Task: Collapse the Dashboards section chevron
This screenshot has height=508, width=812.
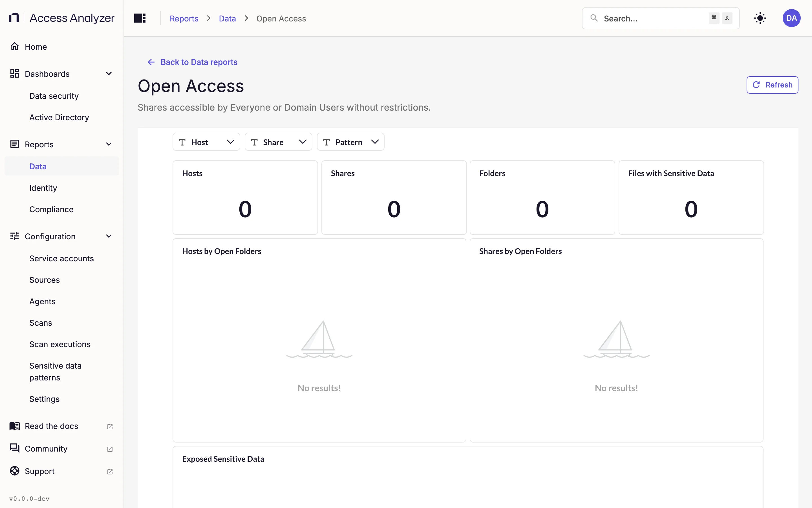Action: coord(109,74)
